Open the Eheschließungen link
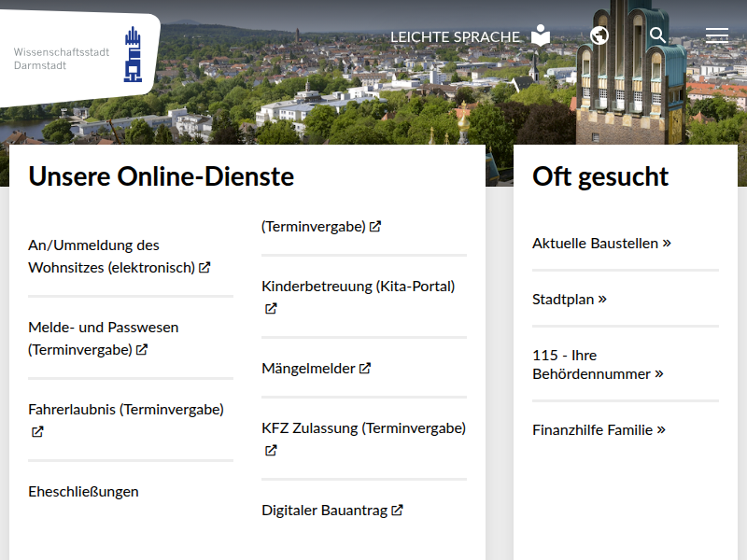747x560 pixels. click(83, 492)
